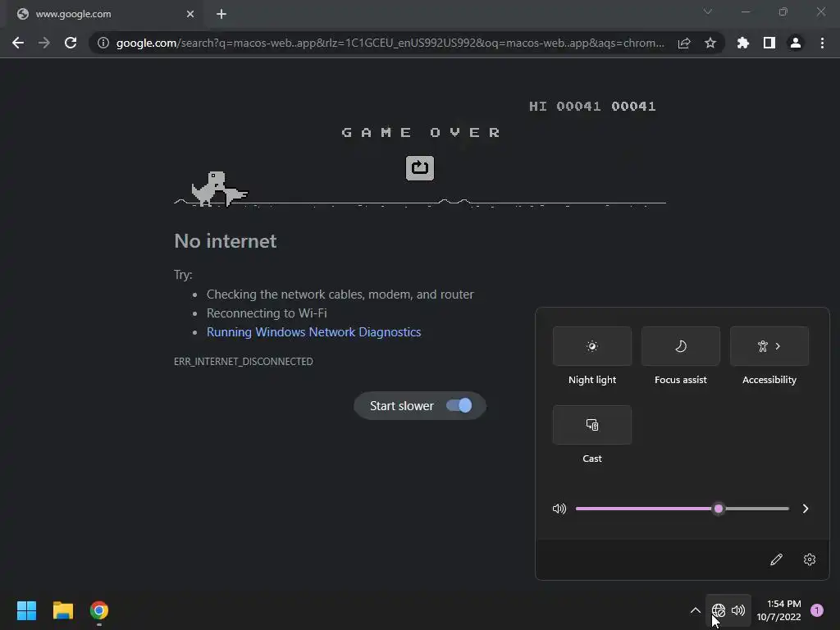
Task: Click the Chrome back arrow
Action: tap(18, 43)
